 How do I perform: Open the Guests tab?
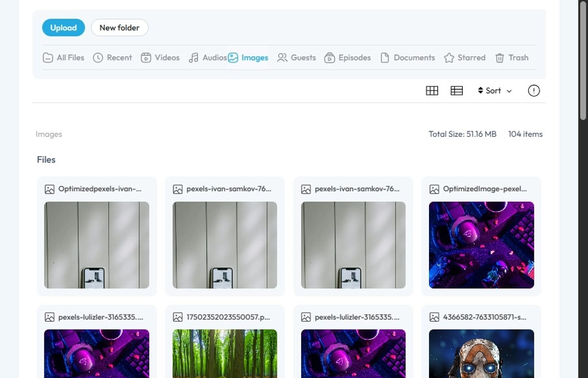(x=296, y=57)
